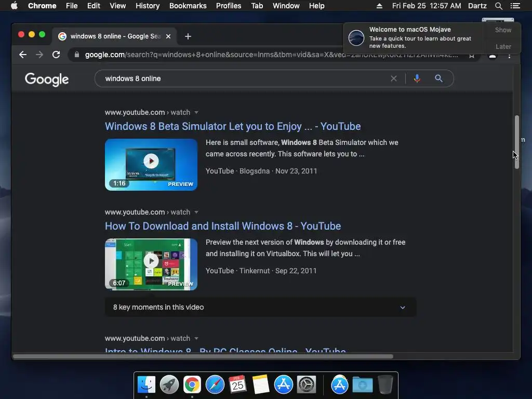Viewport: 532px width, 399px height.
Task: Open the Window menu
Action: (286, 6)
